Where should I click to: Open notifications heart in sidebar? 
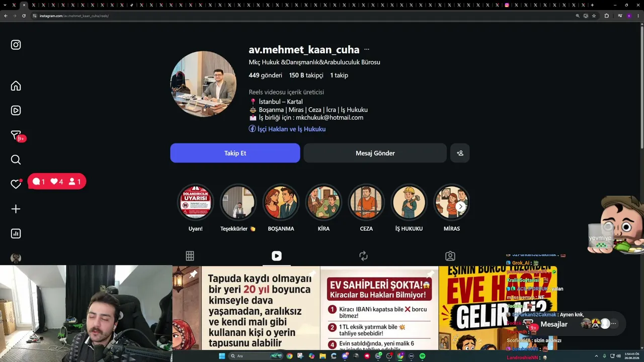pos(16,184)
